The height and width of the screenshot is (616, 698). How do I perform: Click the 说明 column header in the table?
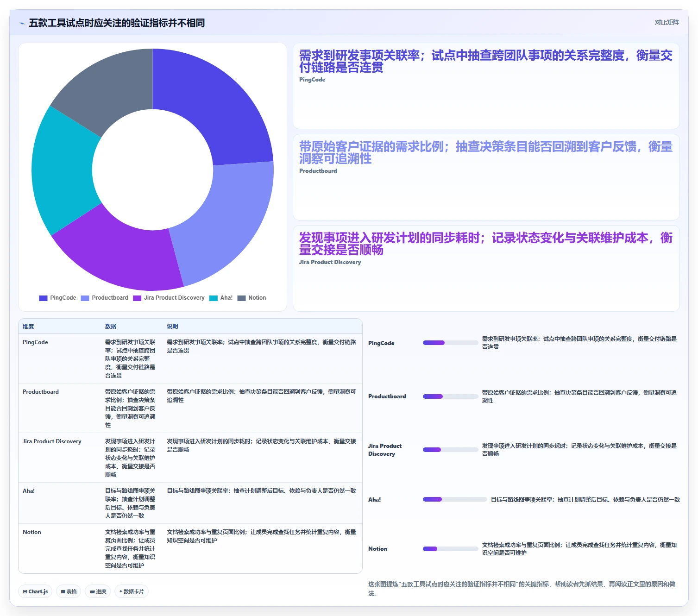coord(172,327)
